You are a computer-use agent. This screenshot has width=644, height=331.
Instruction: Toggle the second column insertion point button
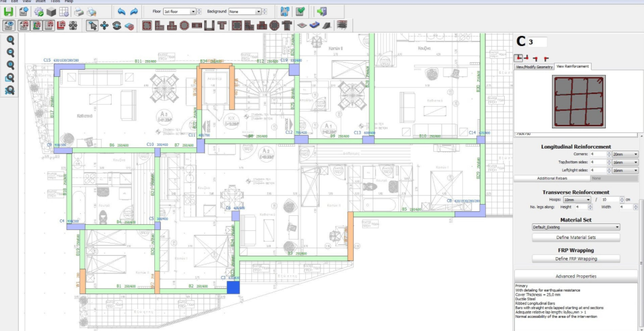pyautogui.click(x=527, y=58)
